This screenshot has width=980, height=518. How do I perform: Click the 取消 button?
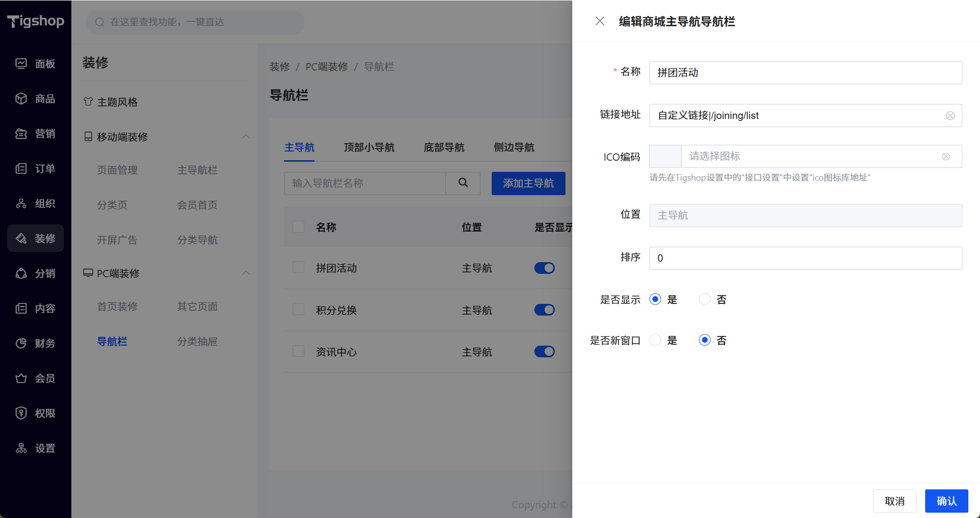894,501
